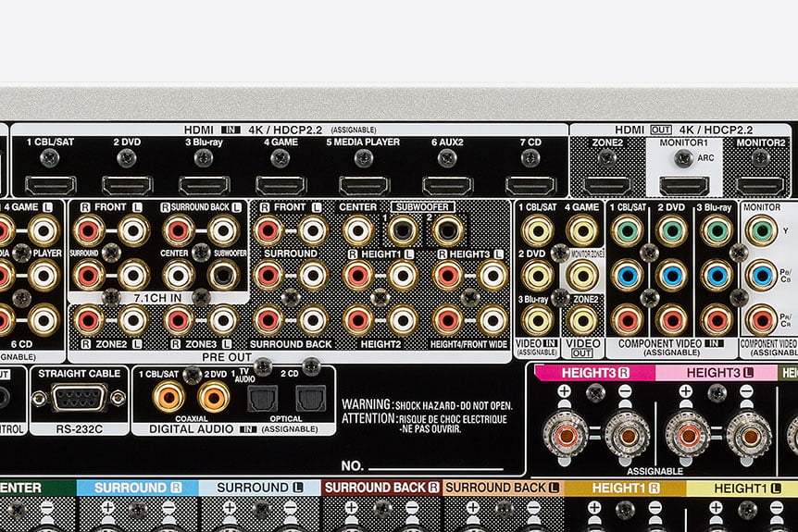Click the HDMI OUT MONITOR1 ARC port
This screenshot has width=798, height=532.
point(684,186)
